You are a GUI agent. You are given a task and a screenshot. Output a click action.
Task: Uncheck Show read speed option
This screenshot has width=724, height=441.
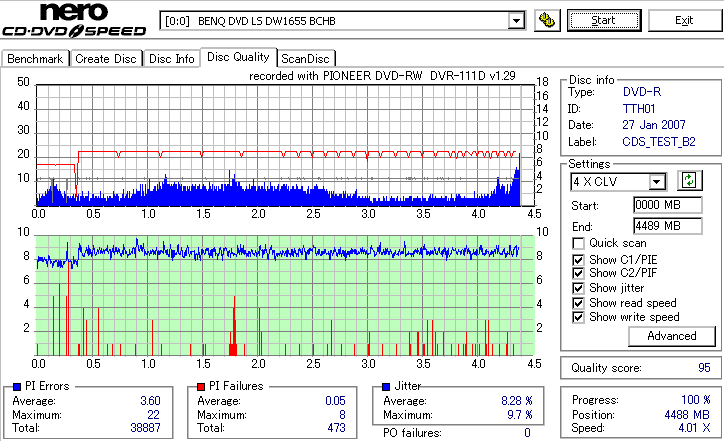578,303
